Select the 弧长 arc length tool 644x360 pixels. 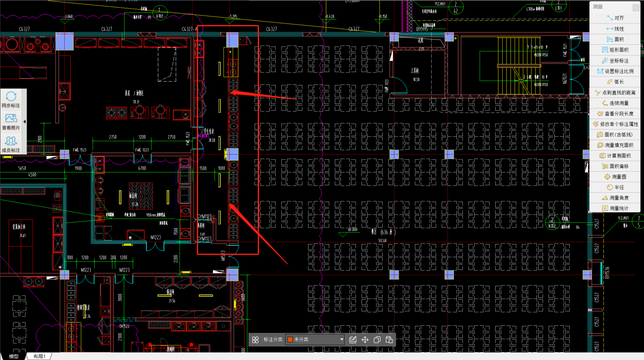615,82
